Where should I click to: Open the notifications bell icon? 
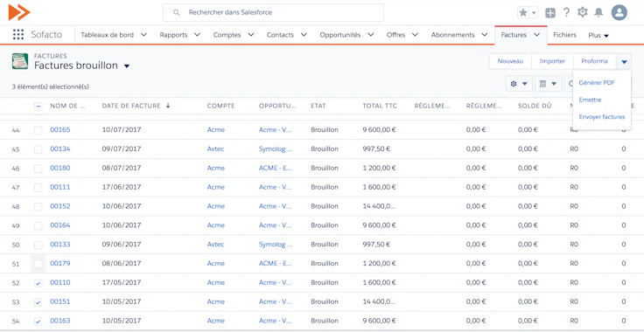coord(598,12)
